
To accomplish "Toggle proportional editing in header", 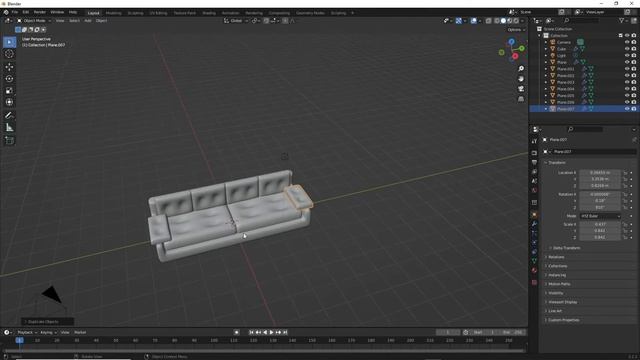I will [285, 20].
